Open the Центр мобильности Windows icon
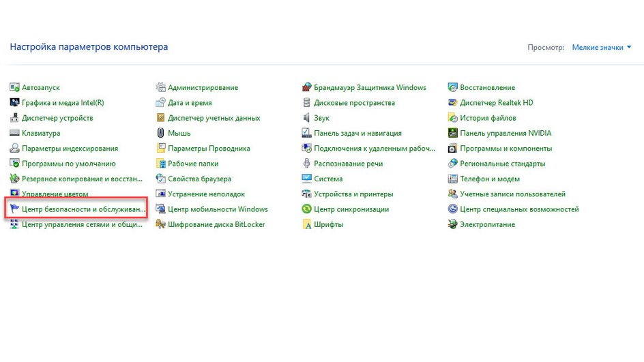Image resolution: width=644 pixels, height=362 pixels. (x=160, y=209)
